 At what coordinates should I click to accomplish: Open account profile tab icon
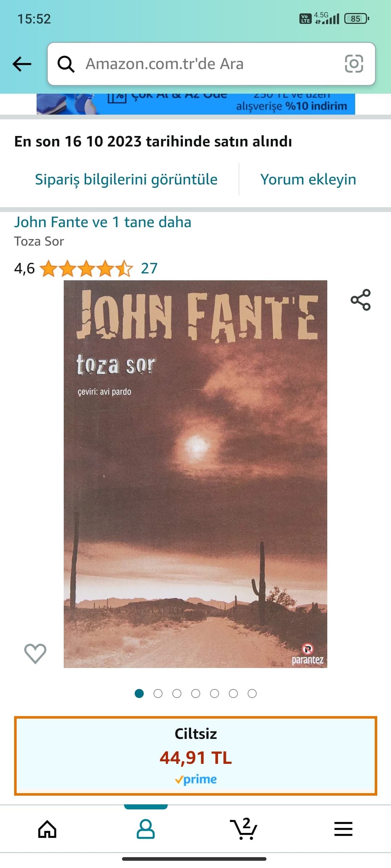pos(146,829)
